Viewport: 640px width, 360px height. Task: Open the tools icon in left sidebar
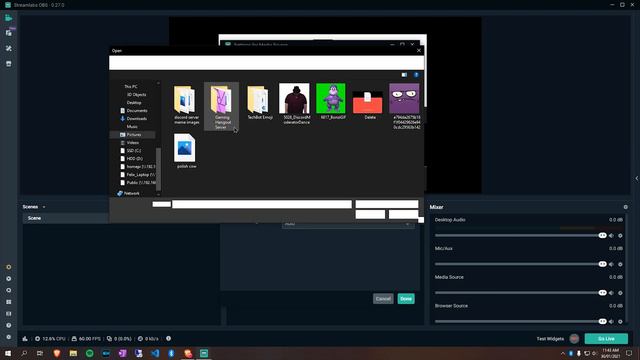9,48
